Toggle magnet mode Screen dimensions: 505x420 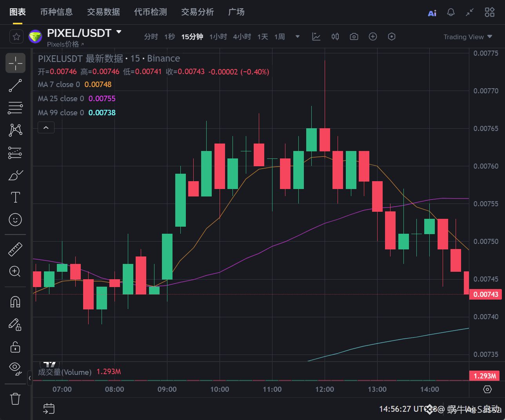coord(15,302)
